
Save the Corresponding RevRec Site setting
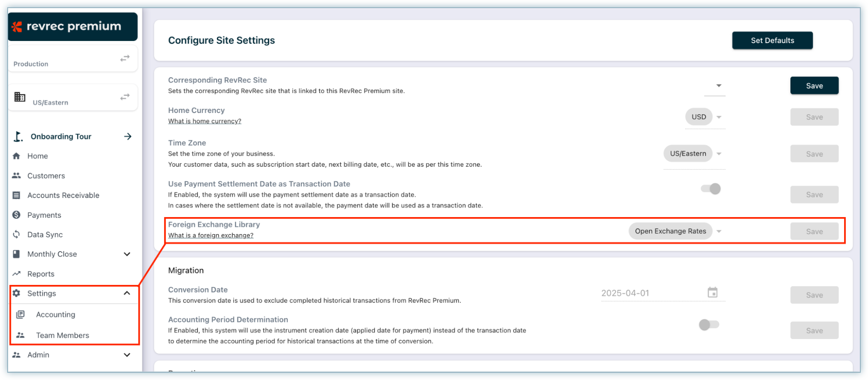click(x=814, y=86)
